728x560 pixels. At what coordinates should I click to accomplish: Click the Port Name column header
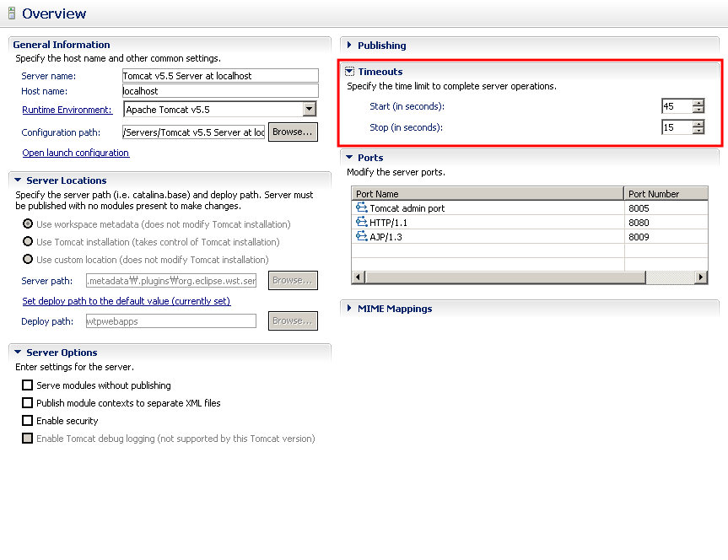pyautogui.click(x=488, y=194)
